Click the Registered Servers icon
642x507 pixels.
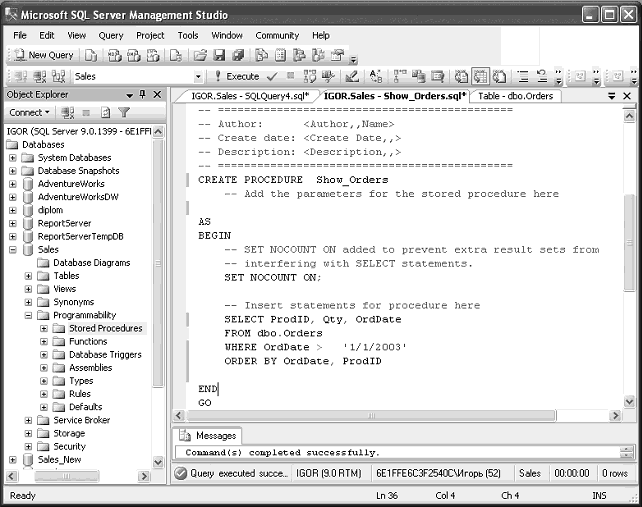(262, 55)
